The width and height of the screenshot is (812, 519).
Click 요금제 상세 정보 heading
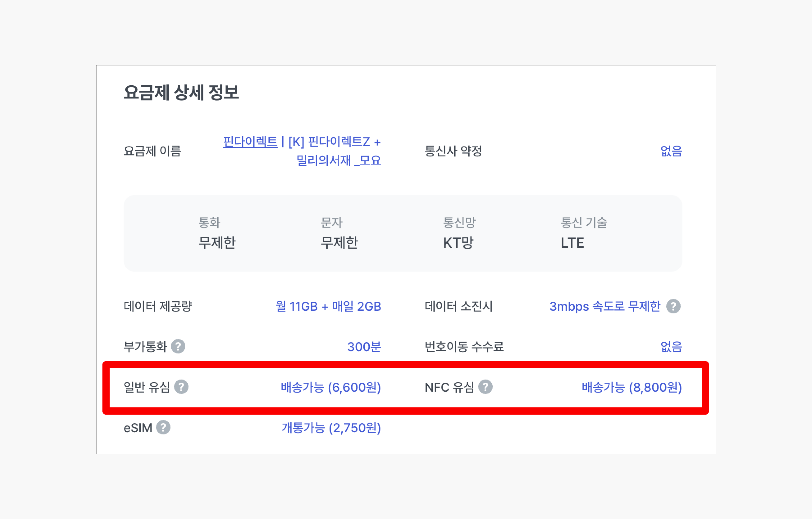point(181,92)
